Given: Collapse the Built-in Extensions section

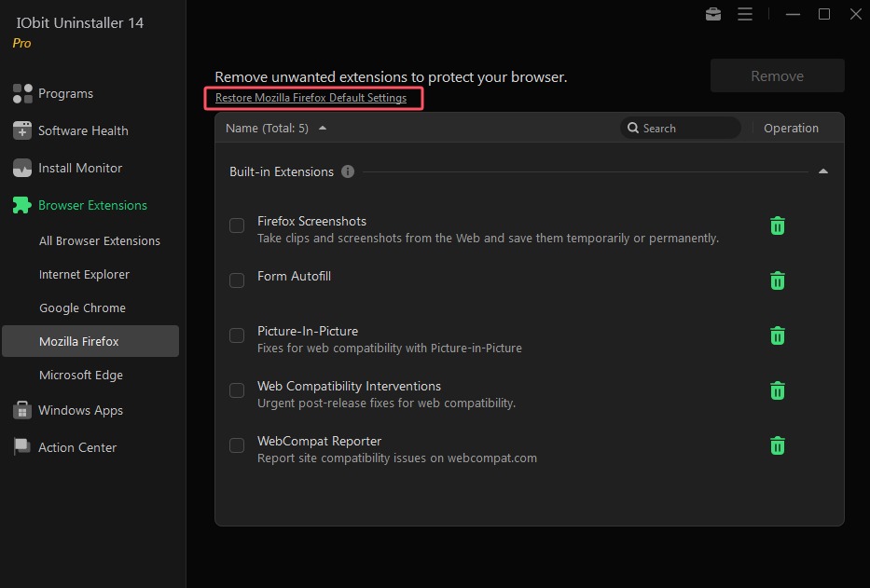Looking at the screenshot, I should coord(822,171).
